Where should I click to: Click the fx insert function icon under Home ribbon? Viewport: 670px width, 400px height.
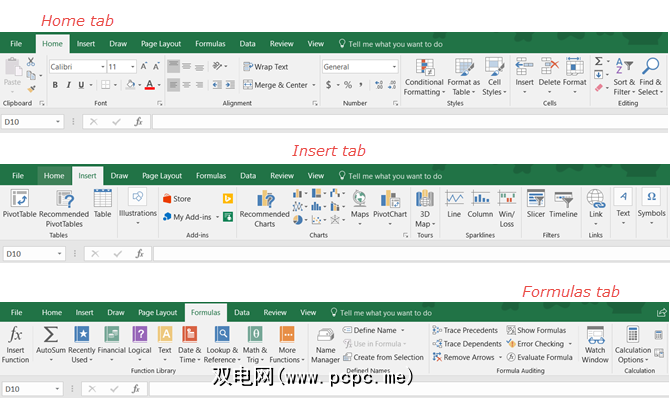pyautogui.click(x=138, y=122)
